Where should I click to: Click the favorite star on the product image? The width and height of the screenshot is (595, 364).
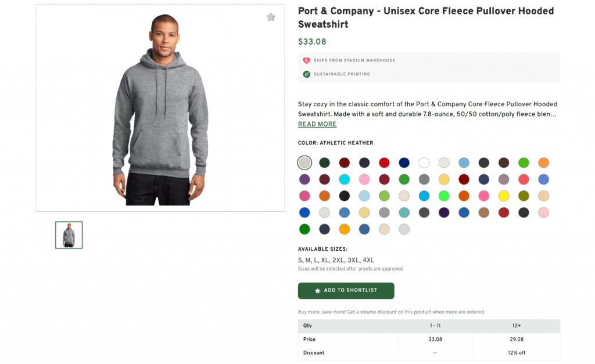[270, 17]
